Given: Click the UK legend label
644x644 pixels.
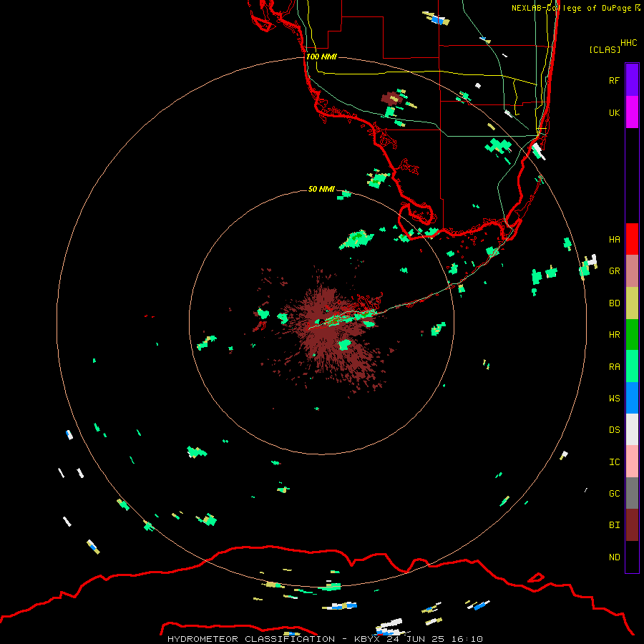Looking at the screenshot, I should tap(614, 112).
